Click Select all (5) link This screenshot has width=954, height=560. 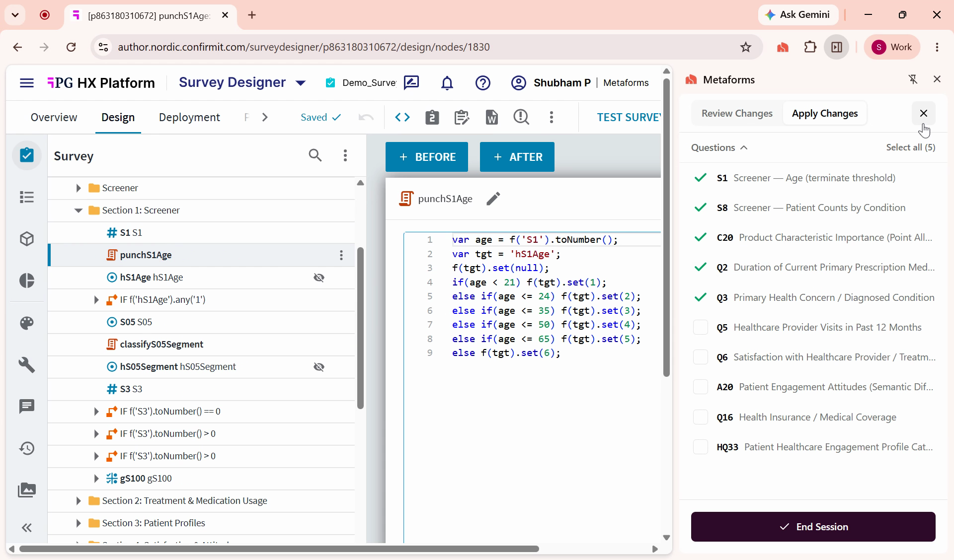point(910,147)
